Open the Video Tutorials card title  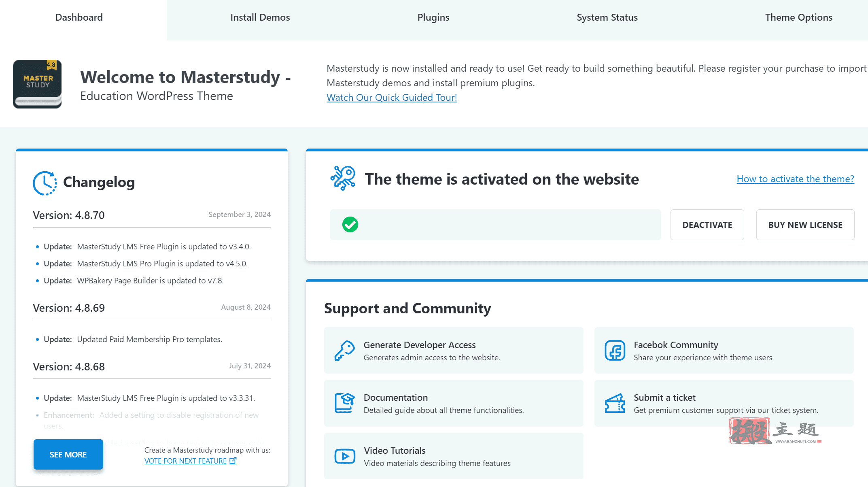point(395,451)
